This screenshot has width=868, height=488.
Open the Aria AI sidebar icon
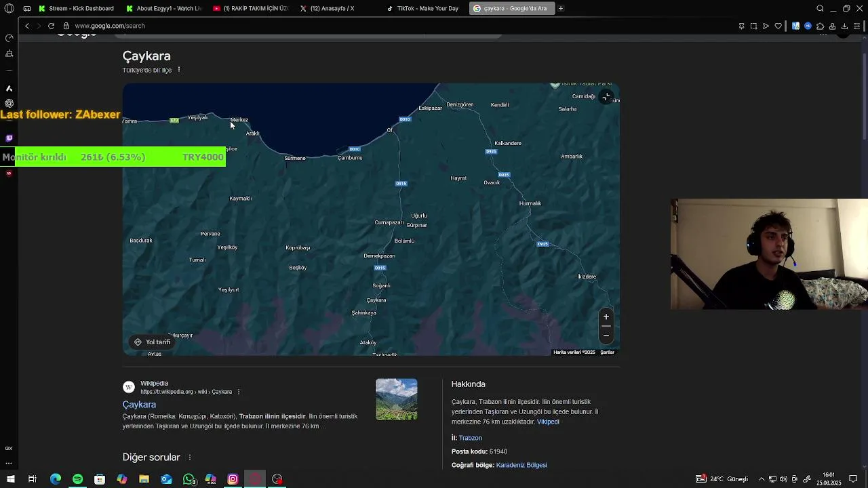click(9, 89)
